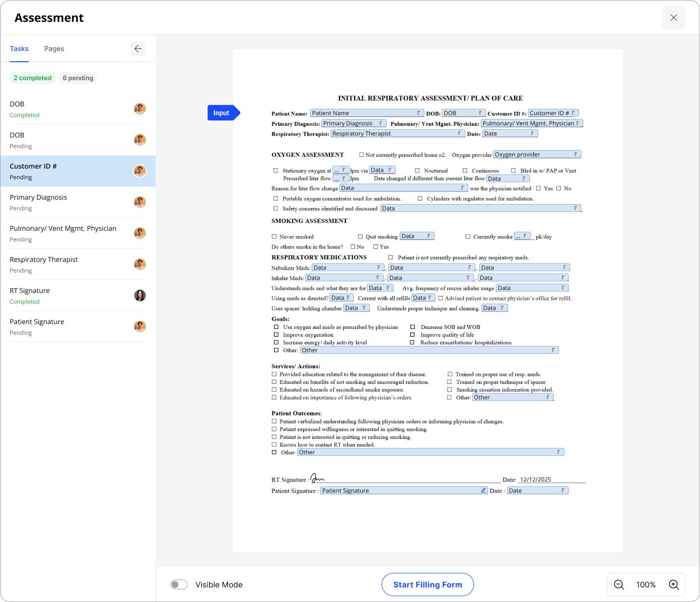Click the Patient Name input field
Image resolution: width=700 pixels, height=602 pixels.
click(367, 113)
